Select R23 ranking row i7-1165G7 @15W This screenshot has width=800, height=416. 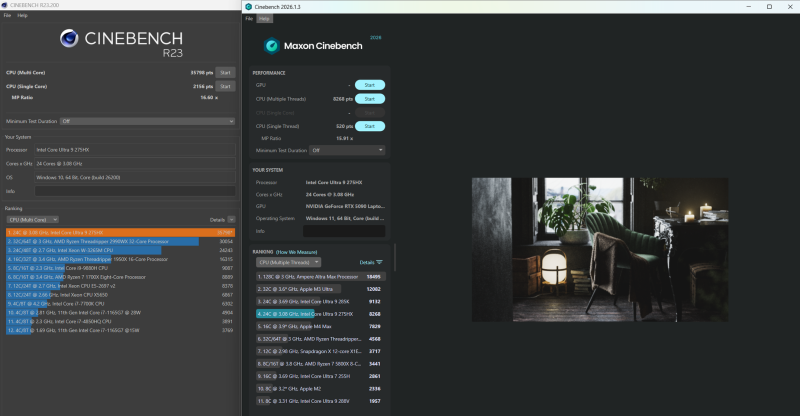[120, 330]
